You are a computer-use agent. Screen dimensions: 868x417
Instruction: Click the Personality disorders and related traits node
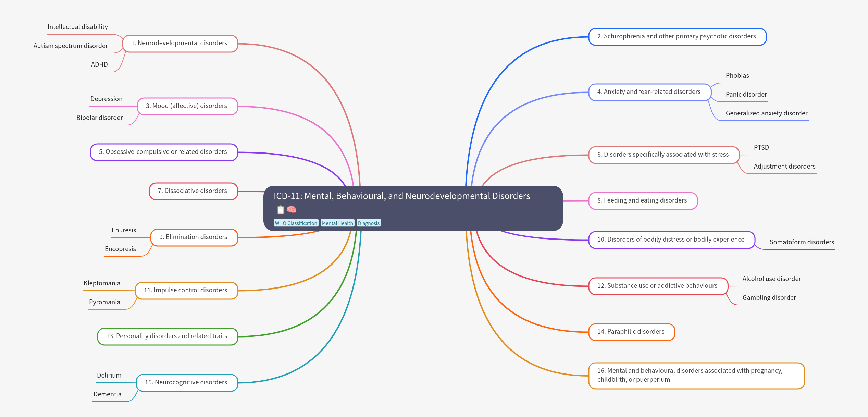pyautogui.click(x=167, y=336)
